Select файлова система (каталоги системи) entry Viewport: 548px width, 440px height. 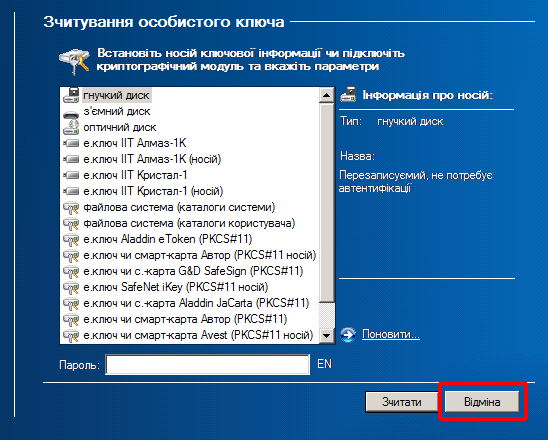tap(179, 207)
